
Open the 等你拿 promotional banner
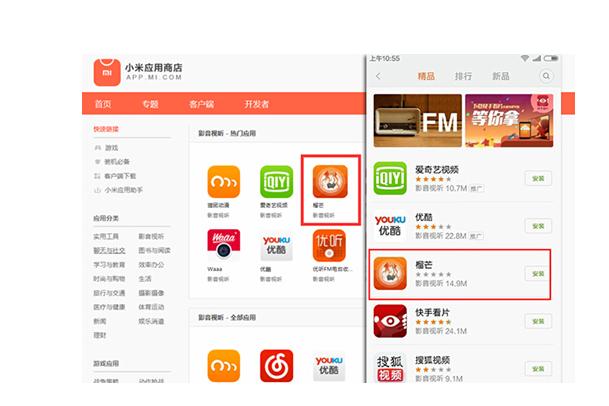tap(509, 120)
